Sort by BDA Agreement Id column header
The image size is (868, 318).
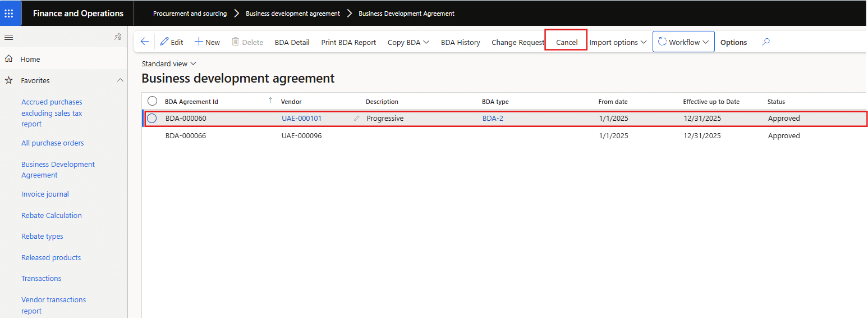(191, 102)
